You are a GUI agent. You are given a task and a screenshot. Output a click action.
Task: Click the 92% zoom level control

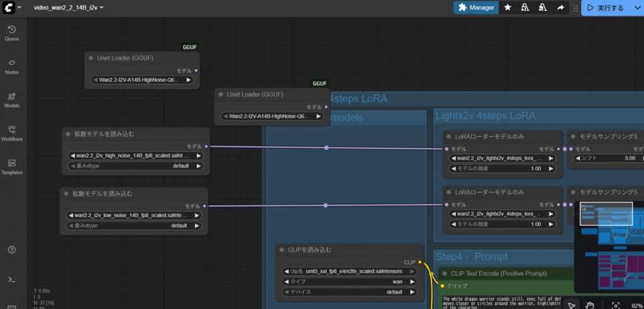click(636, 305)
